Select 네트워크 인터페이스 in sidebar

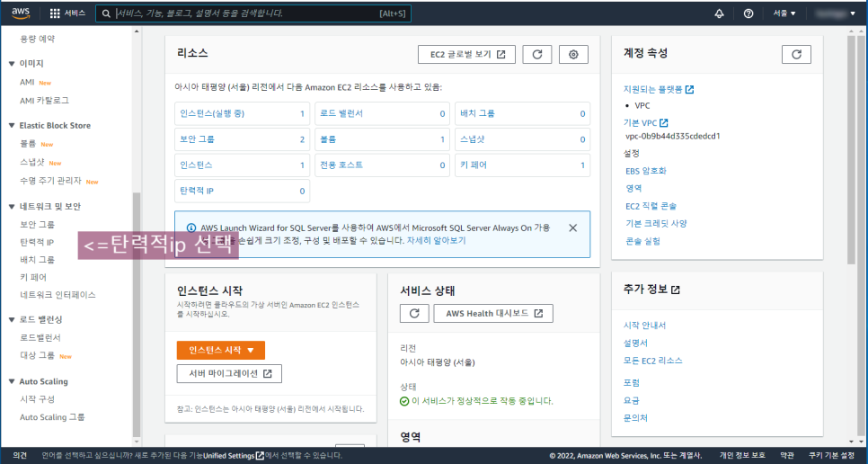click(58, 295)
